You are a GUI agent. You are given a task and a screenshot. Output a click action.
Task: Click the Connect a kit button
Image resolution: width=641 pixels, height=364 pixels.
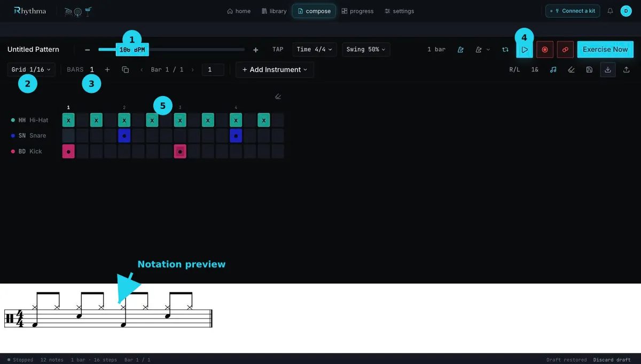[573, 11]
